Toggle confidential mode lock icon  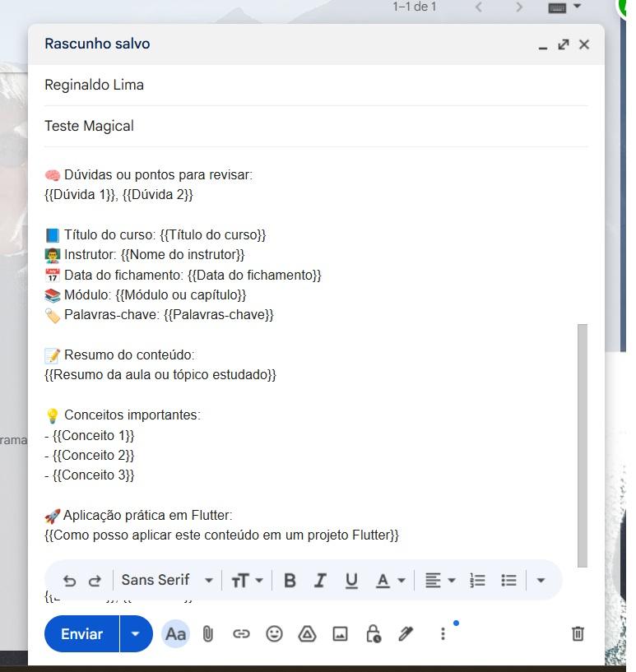(374, 634)
